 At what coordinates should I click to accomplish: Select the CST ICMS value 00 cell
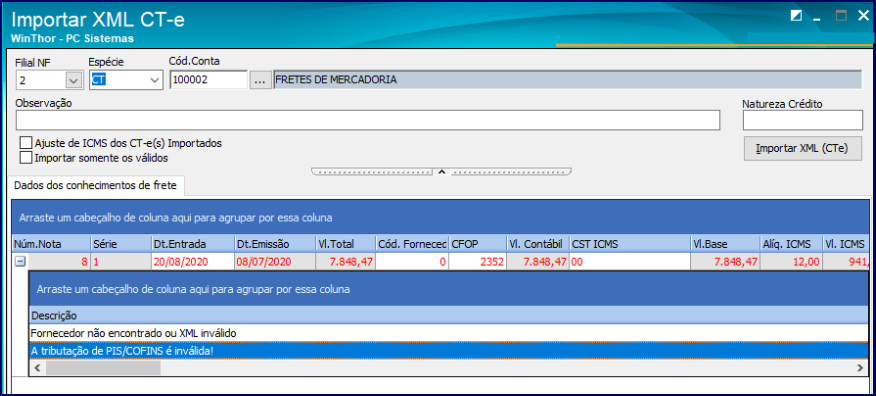tap(630, 261)
